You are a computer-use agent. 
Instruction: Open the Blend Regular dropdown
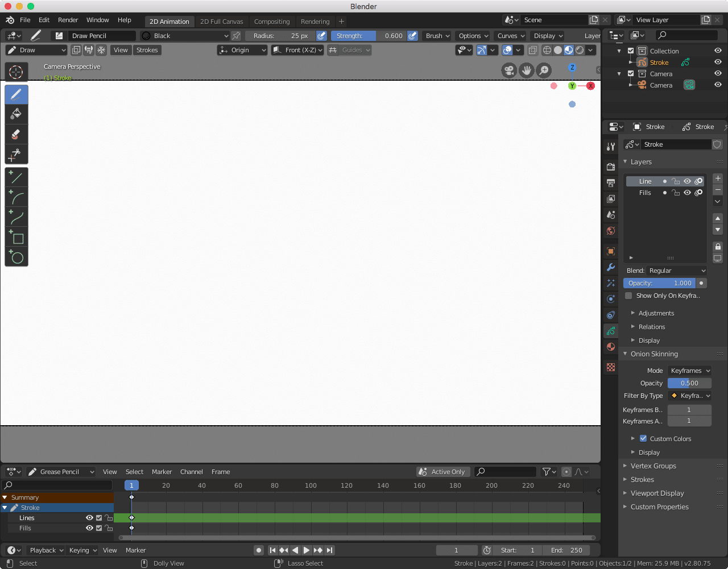677,271
